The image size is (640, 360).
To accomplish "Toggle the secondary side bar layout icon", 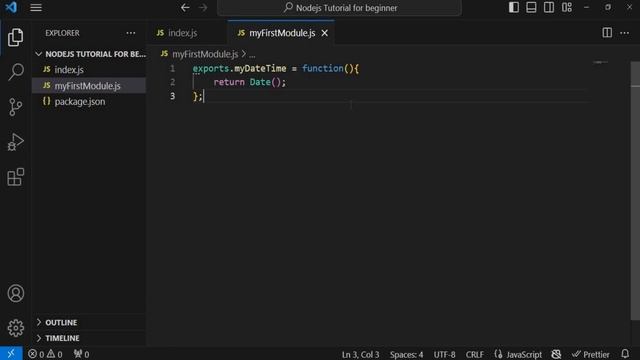I will [x=549, y=7].
